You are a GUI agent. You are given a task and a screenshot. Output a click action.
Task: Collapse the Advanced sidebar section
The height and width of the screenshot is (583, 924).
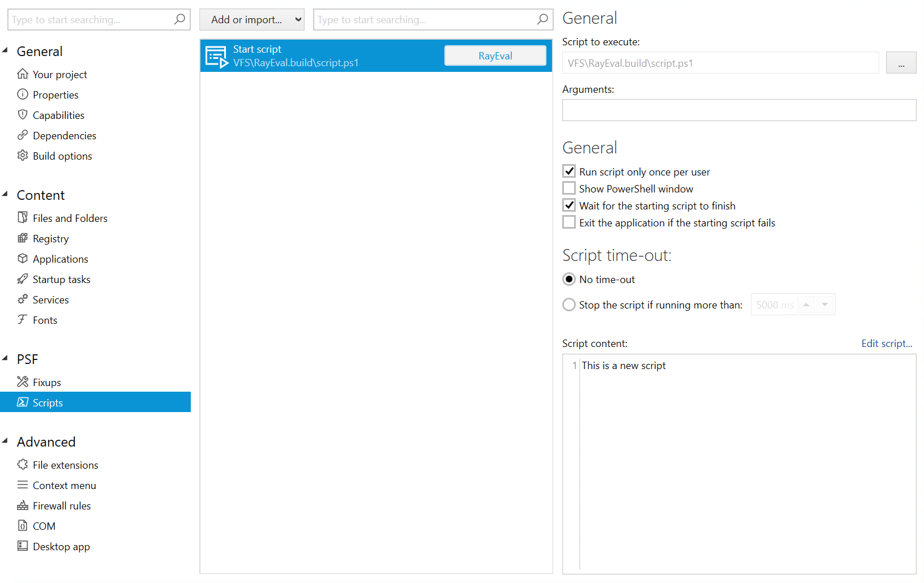point(6,441)
